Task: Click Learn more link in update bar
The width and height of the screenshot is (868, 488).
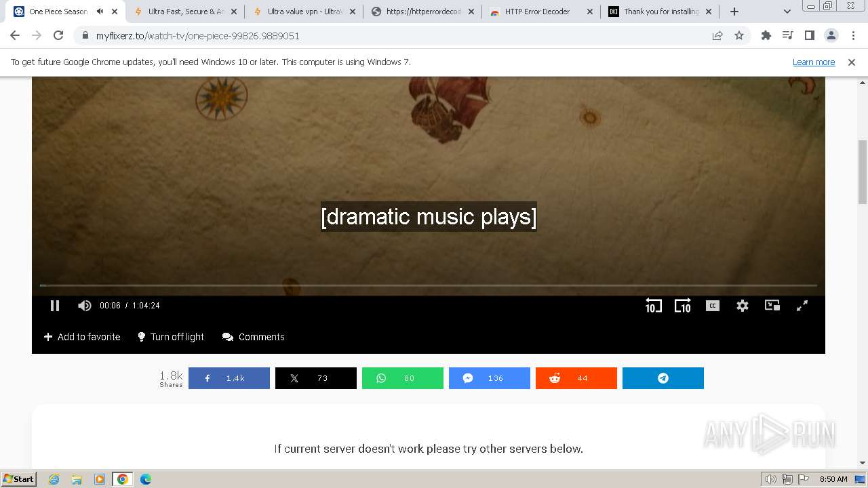Action: point(814,62)
